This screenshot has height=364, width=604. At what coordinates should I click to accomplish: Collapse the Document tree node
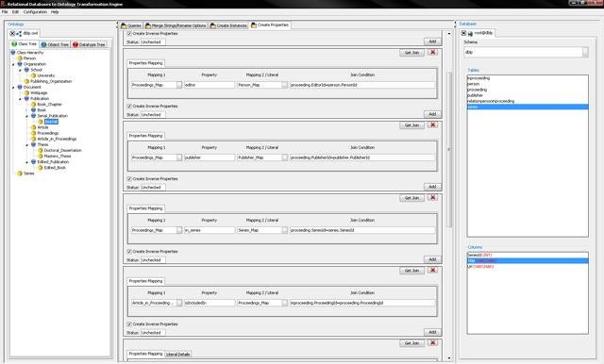13,88
